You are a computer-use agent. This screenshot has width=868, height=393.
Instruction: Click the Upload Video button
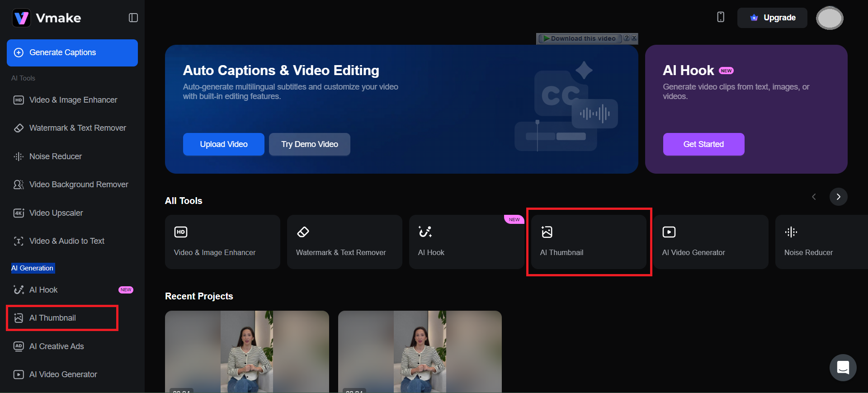(x=223, y=144)
